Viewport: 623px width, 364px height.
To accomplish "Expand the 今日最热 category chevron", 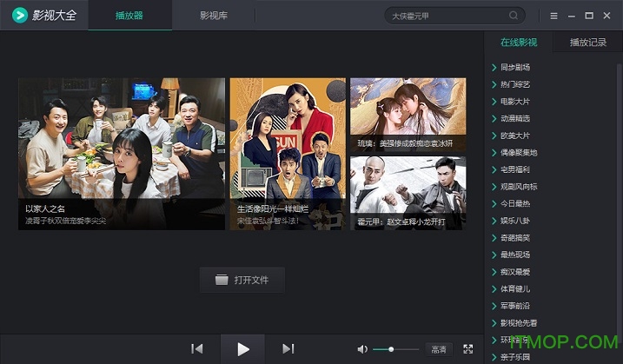I will [494, 204].
